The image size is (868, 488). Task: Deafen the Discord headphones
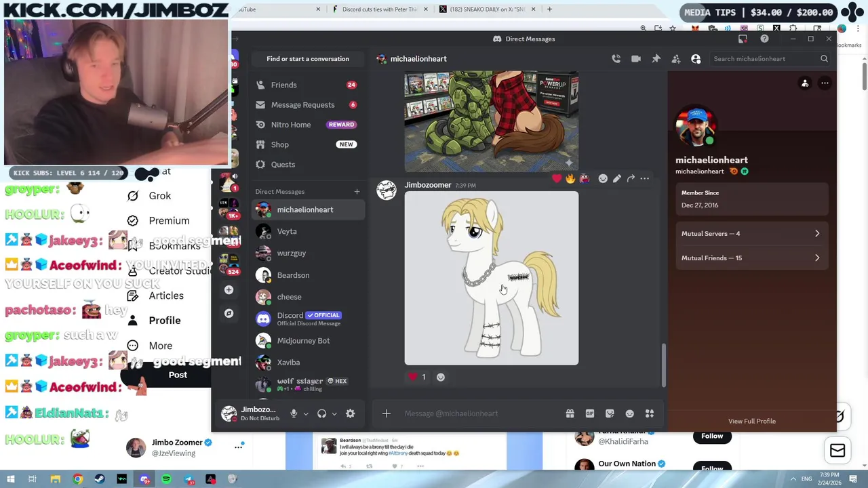tap(322, 413)
